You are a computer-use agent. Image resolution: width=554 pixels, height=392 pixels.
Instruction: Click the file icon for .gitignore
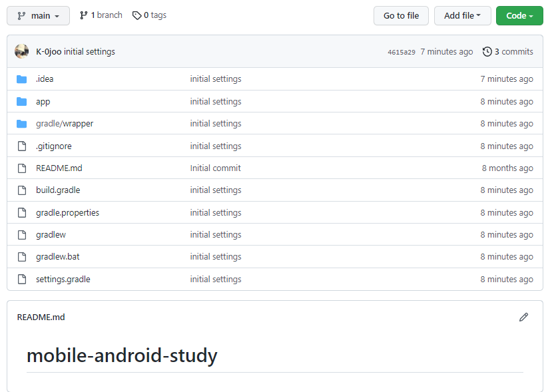[22, 146]
